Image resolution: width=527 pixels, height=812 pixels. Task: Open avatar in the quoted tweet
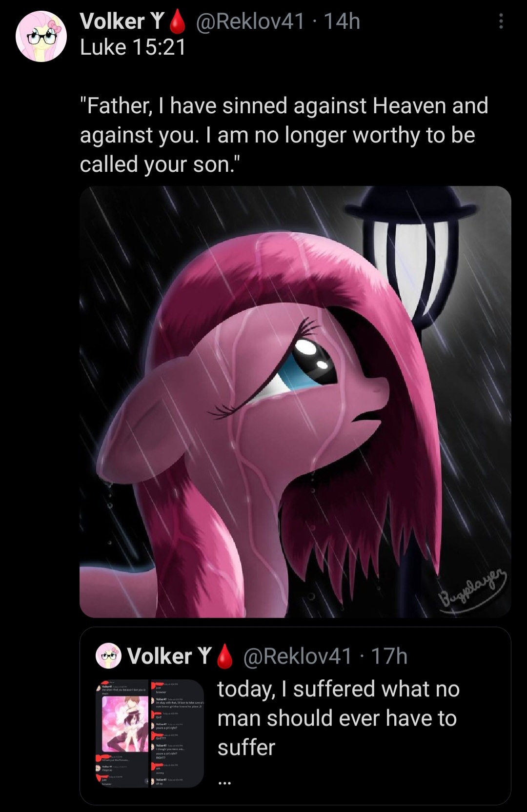pos(108,655)
